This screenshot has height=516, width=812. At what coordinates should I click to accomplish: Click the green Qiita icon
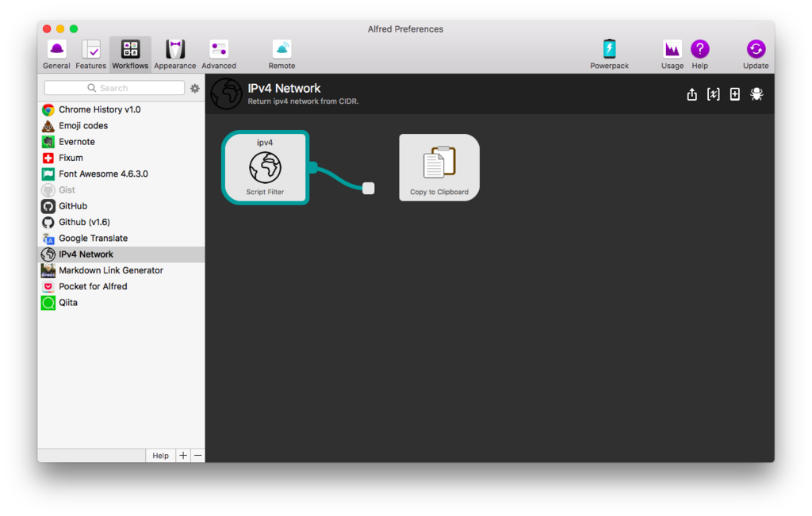click(x=48, y=303)
